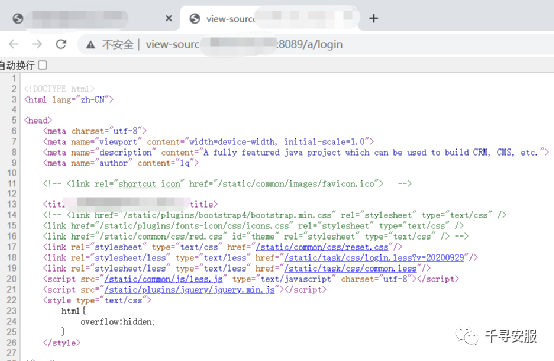Reload the page with refresh icon
This screenshot has width=554, height=361.
pos(61,44)
